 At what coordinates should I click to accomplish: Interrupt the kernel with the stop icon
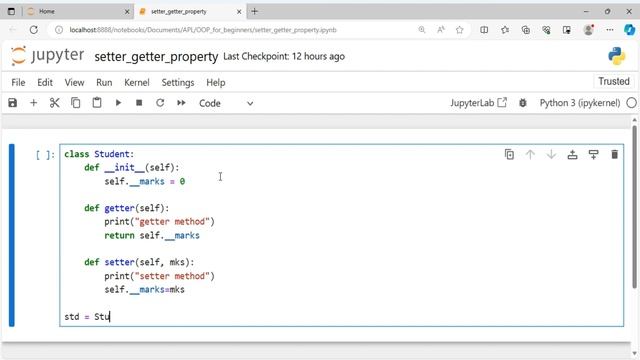tap(139, 103)
